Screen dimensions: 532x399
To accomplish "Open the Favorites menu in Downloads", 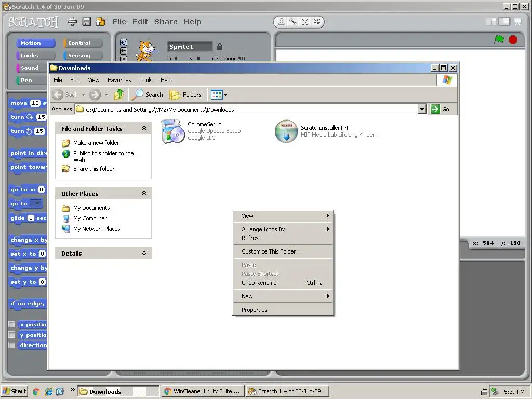I will [119, 80].
